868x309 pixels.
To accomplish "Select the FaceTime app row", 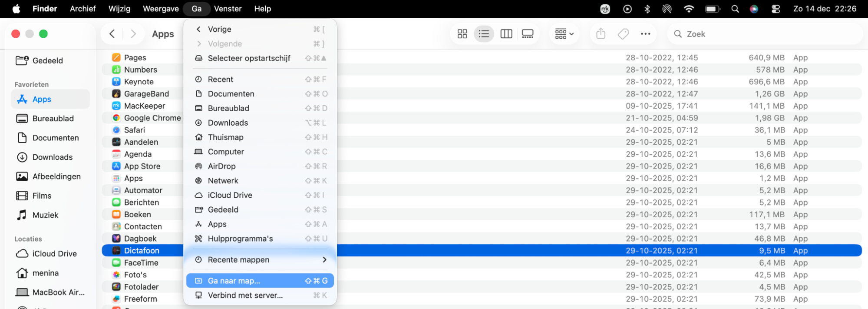I will [x=141, y=263].
